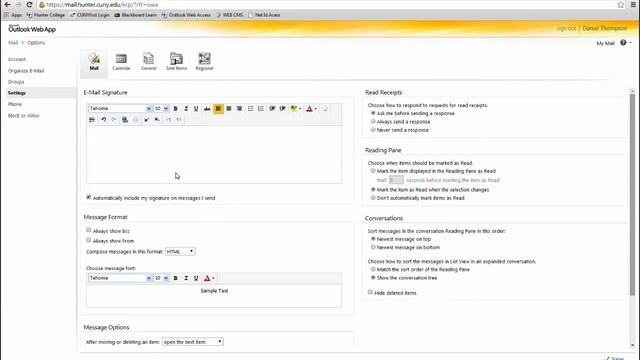Open Phone in the left sidebar
Viewport: 640px width, 360px height.
tap(15, 104)
